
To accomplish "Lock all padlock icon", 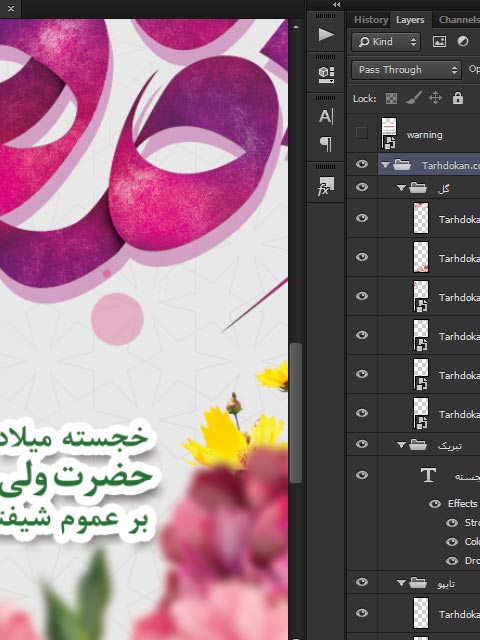I will click(x=458, y=98).
